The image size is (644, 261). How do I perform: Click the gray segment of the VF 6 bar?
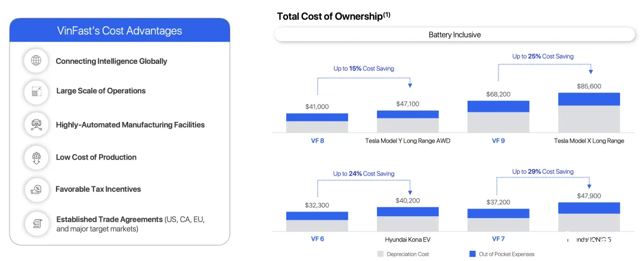317,226
